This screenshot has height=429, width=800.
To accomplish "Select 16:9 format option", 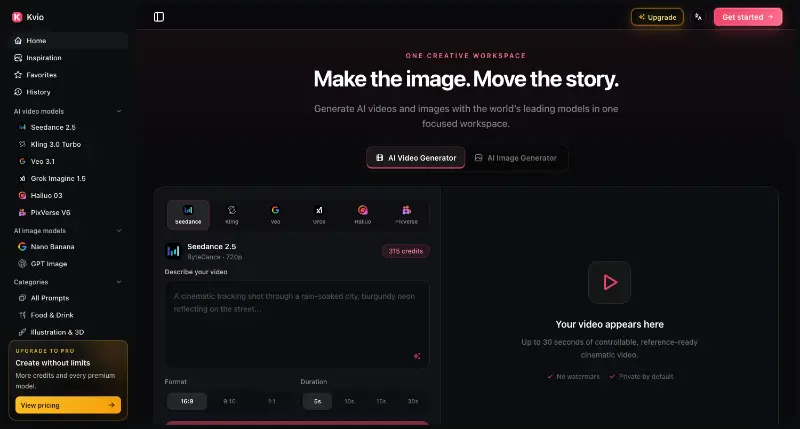I will (x=187, y=401).
